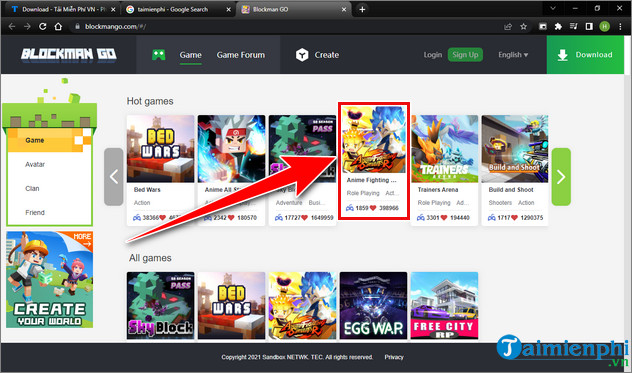Viewport: 632px width, 373px height.
Task: Reload the page with refresh icon
Action: (x=42, y=27)
